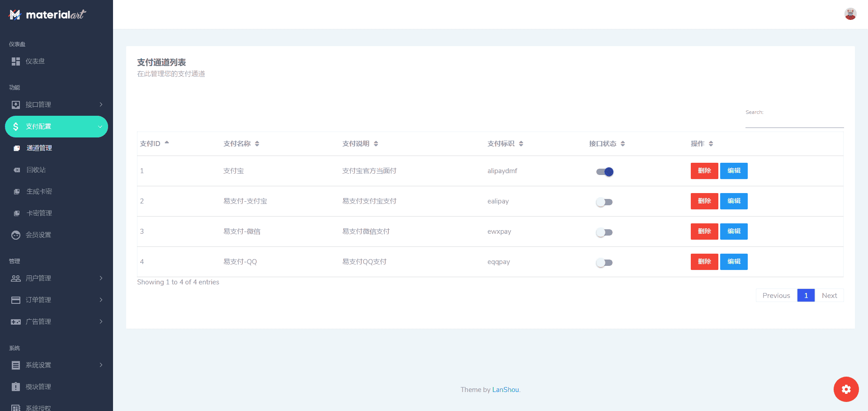
Task: Disable the 支付宝 alipaydmf status toggle
Action: [604, 172]
